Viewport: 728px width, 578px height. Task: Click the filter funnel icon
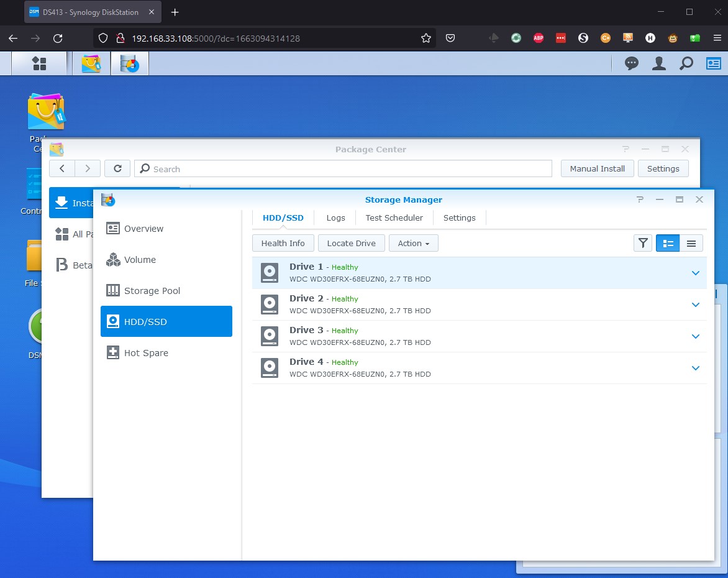[x=642, y=243]
